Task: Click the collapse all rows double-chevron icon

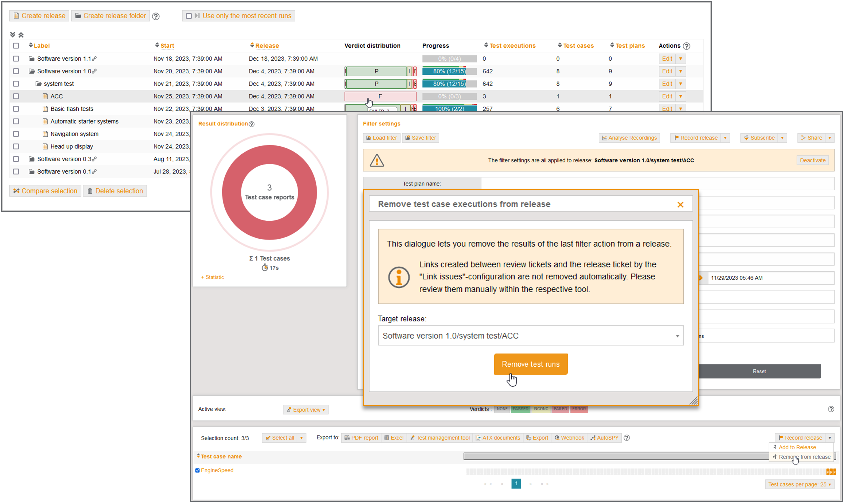Action: [x=21, y=35]
